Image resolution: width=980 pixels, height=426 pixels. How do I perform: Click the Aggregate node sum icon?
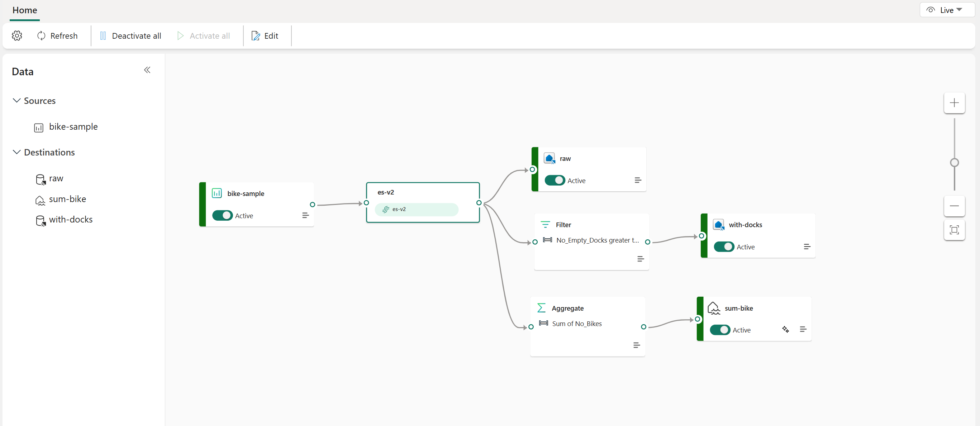541,308
